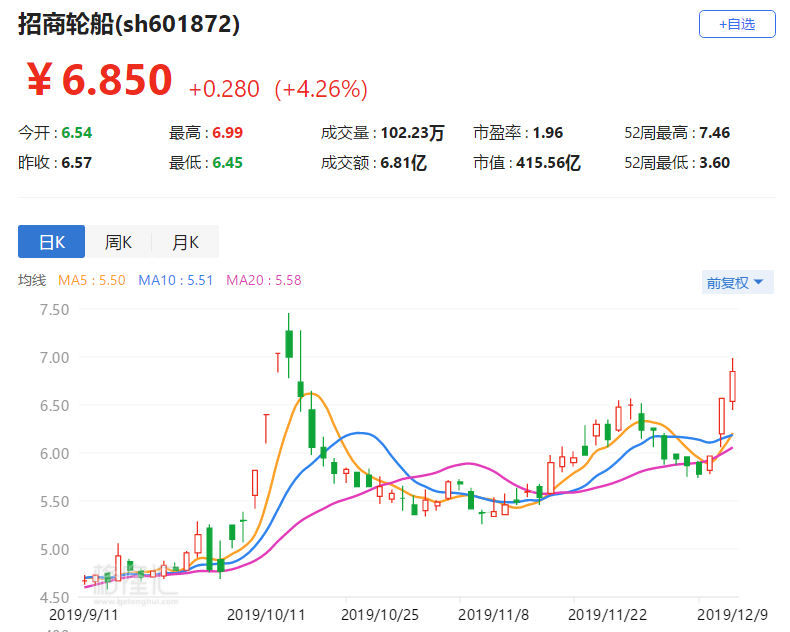Click the 52周最高 value 7.46
The width and height of the screenshot is (790, 632).
point(714,133)
